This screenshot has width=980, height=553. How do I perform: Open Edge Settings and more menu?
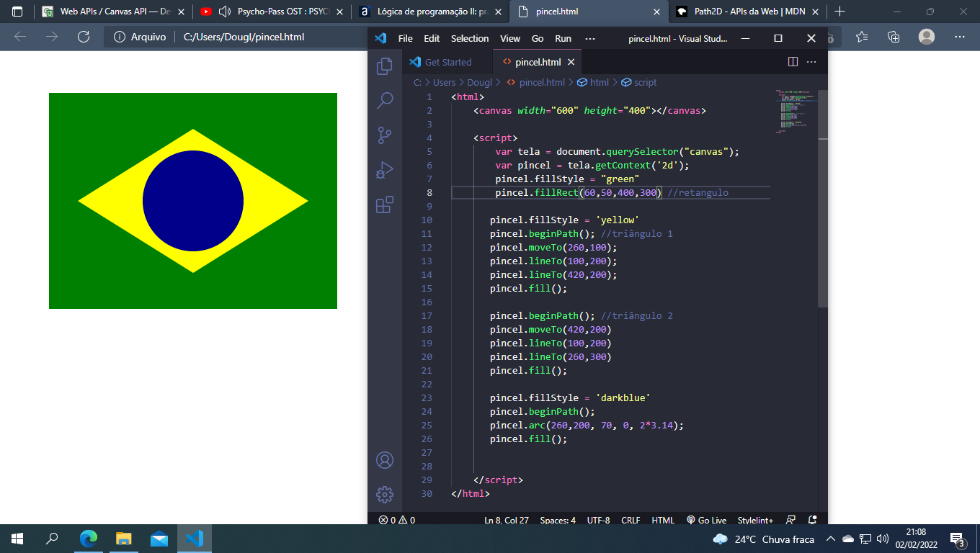click(x=959, y=37)
